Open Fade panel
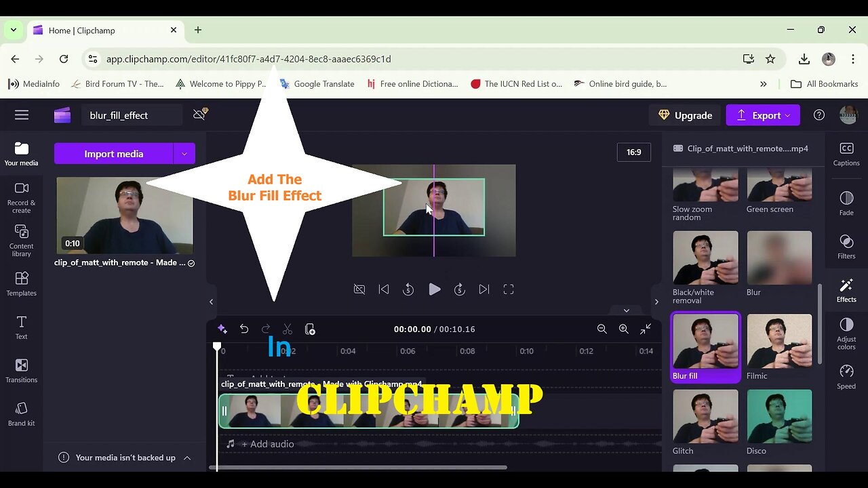The width and height of the screenshot is (868, 488). (846, 203)
